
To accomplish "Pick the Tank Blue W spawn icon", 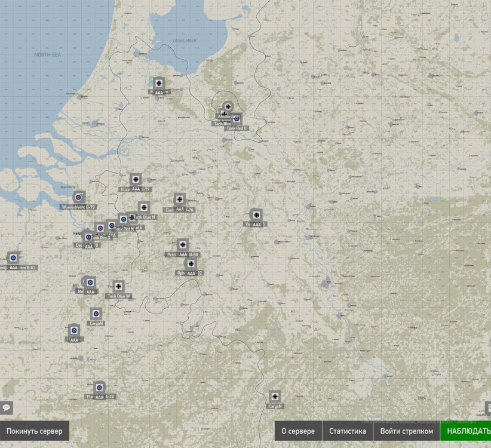I will (118, 286).
